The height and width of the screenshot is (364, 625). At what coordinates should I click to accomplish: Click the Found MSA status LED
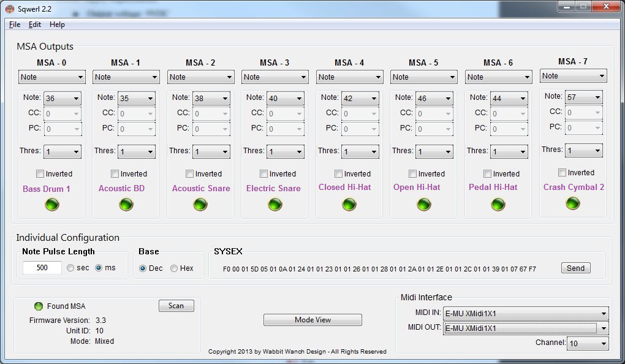39,306
